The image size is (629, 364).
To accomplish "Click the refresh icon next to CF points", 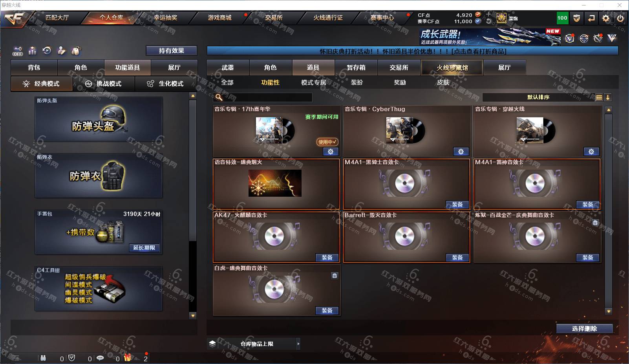I will coord(488,21).
